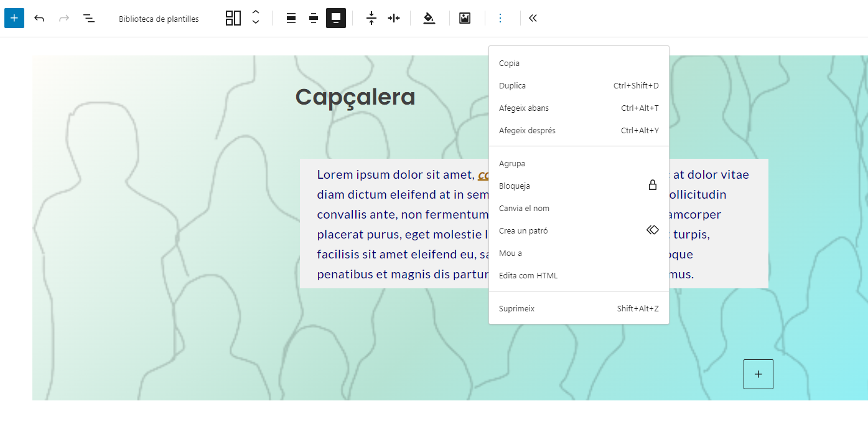Click the blue block inserter plus button
The height and width of the screenshot is (444, 868).
(x=14, y=18)
